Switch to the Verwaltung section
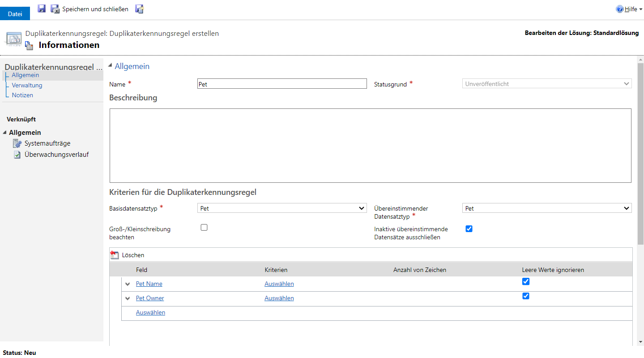 pyautogui.click(x=27, y=85)
